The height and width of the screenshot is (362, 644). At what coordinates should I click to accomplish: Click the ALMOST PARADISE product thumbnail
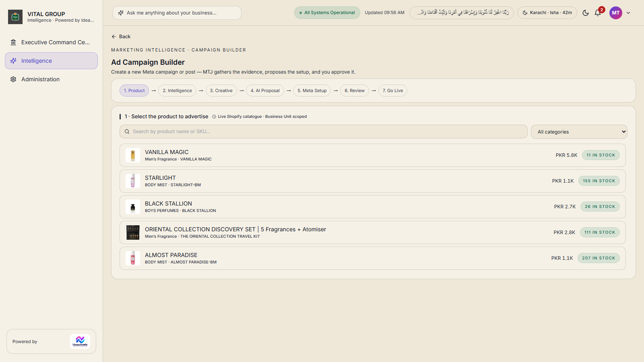[133, 258]
